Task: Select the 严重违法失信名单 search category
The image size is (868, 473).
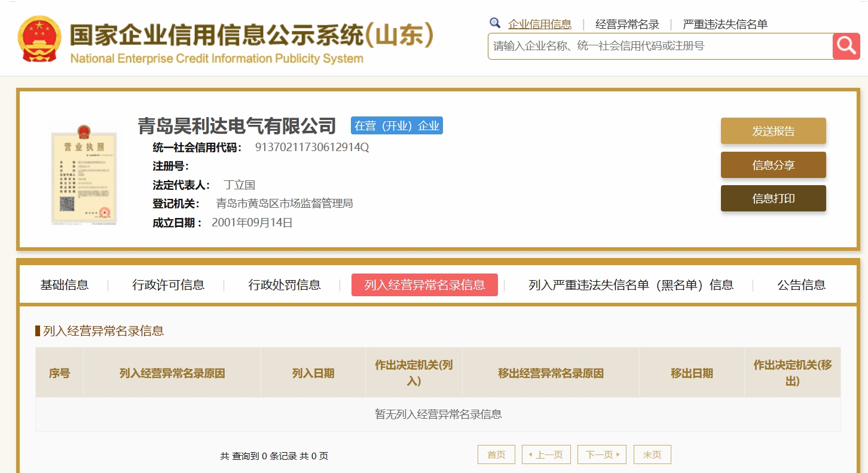Action: [725, 24]
